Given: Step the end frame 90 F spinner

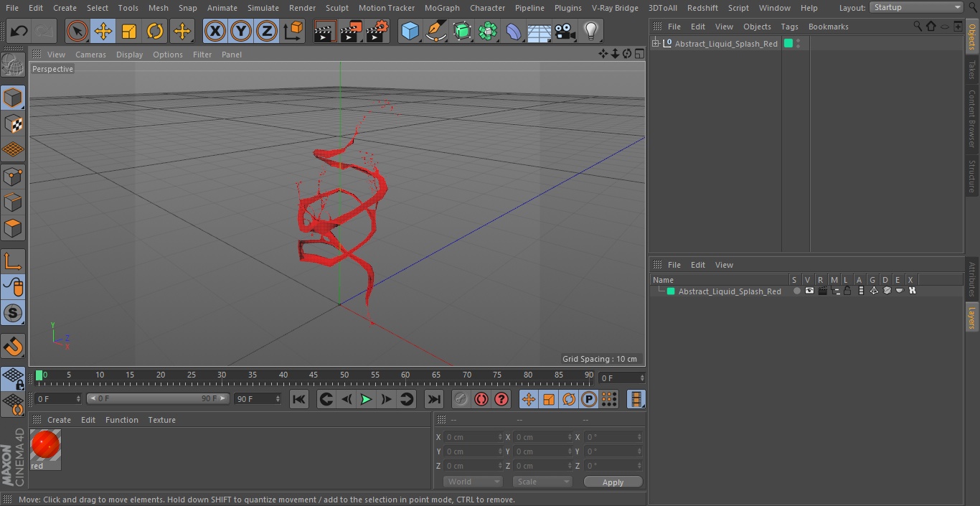Looking at the screenshot, I should coord(278,398).
